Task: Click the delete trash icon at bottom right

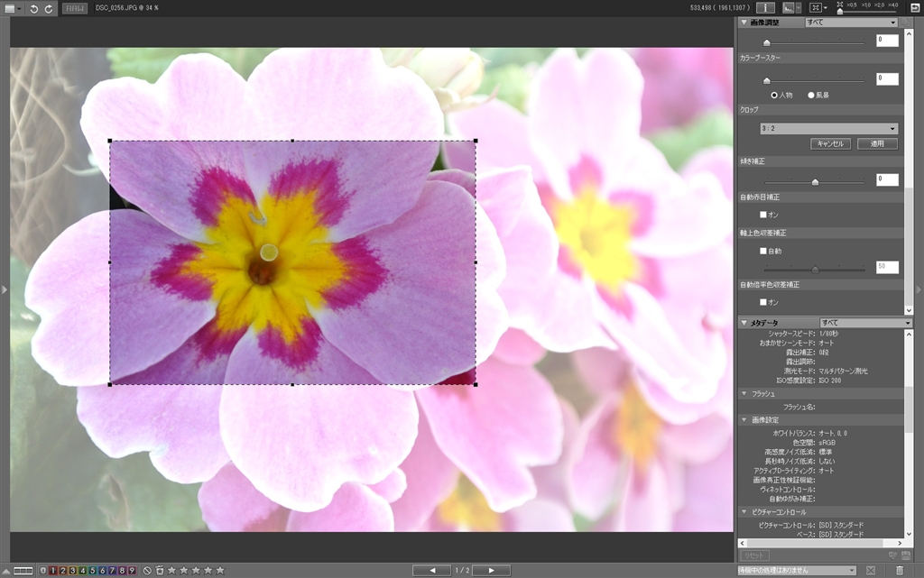Action: point(900,571)
